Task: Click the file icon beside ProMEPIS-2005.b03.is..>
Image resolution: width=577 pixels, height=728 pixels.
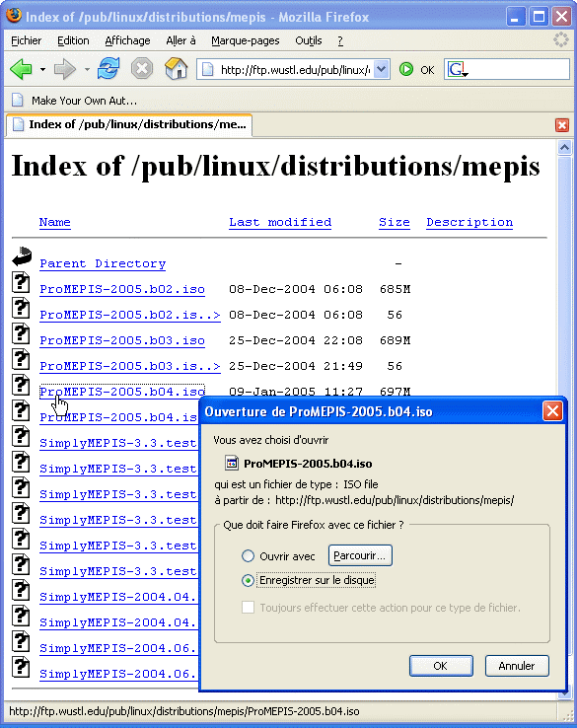Action: coord(21,359)
